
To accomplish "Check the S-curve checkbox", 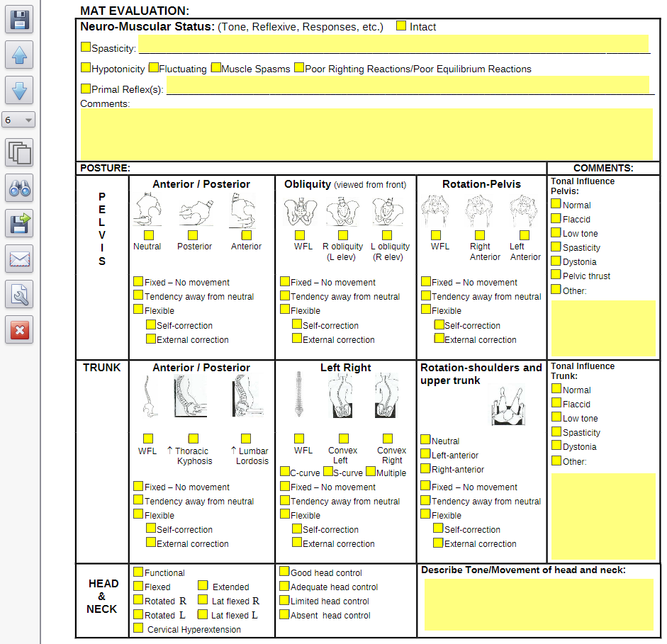I will [328, 472].
